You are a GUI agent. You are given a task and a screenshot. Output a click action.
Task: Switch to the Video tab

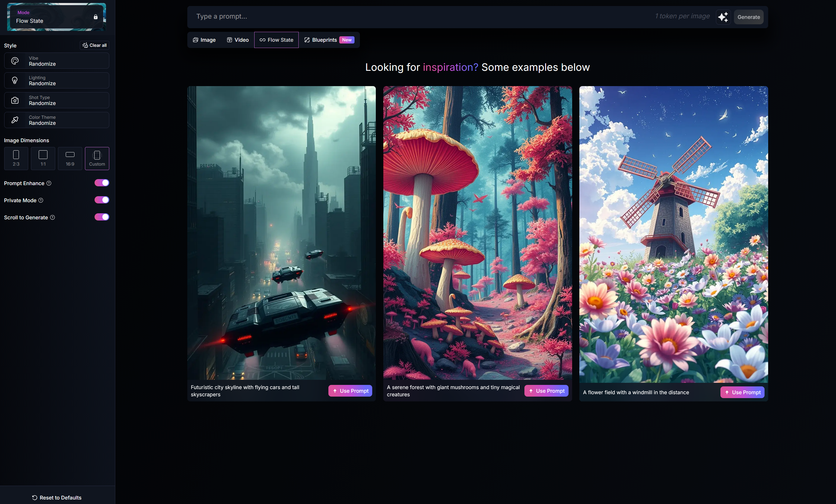[238, 40]
